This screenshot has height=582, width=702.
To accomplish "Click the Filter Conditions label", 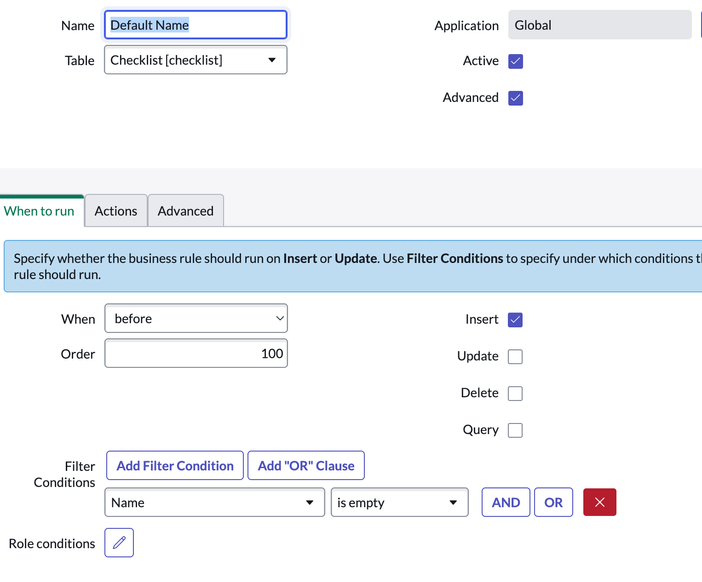I will pos(64,475).
